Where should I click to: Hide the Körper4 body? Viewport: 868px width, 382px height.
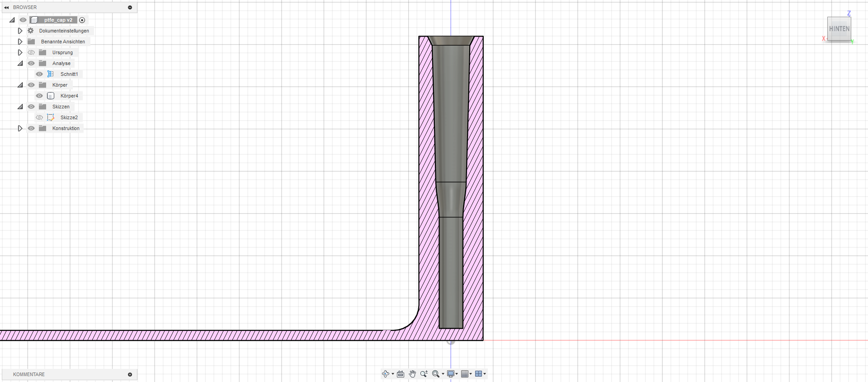click(39, 96)
